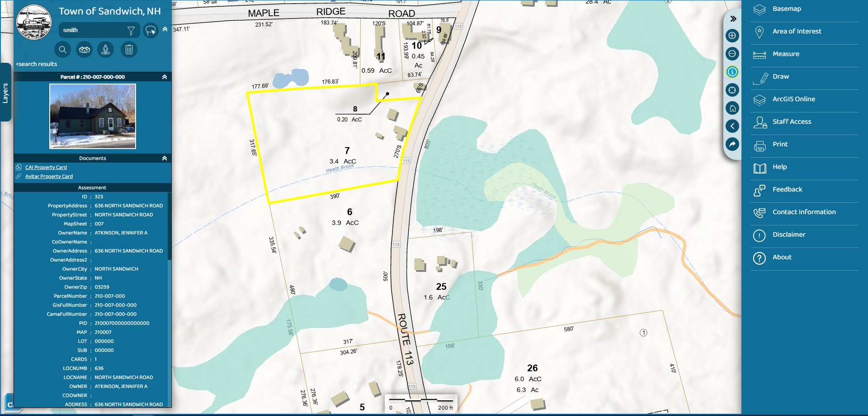Click the Measure ruler icon
Viewport: 868px width, 416px height.
click(x=759, y=55)
